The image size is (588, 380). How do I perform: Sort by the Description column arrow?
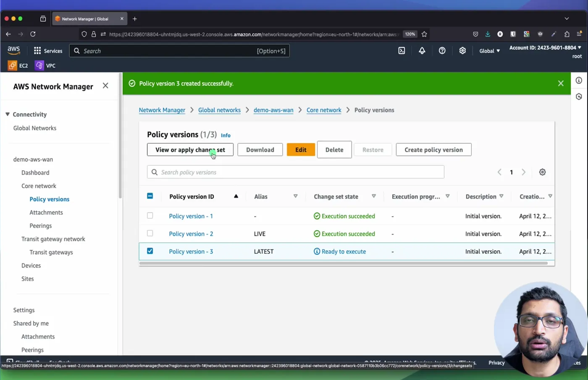tap(501, 196)
